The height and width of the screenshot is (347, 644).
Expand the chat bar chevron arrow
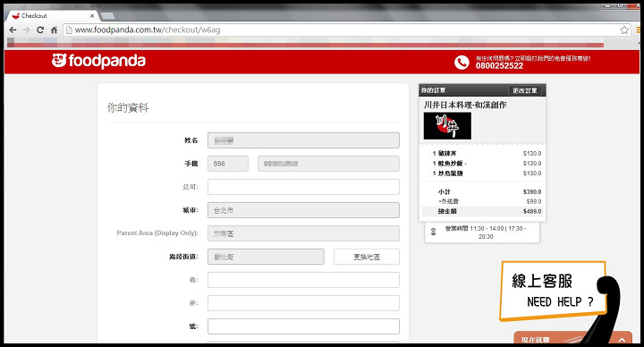pyautogui.click(x=622, y=339)
